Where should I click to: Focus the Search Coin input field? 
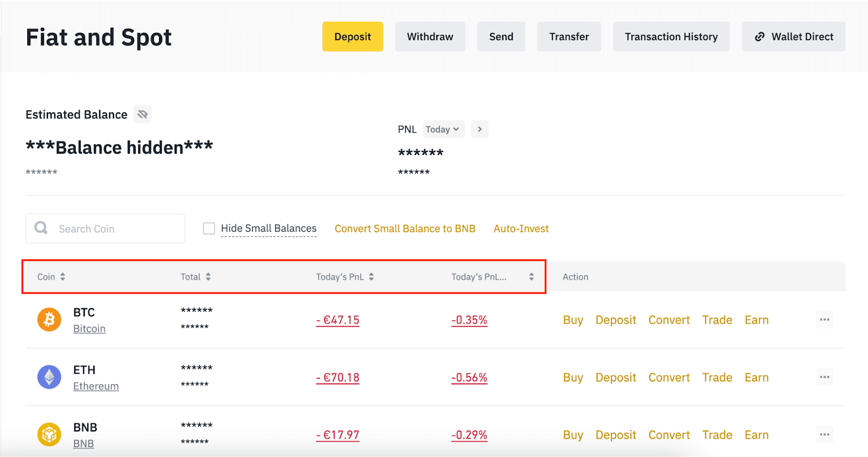(x=114, y=228)
